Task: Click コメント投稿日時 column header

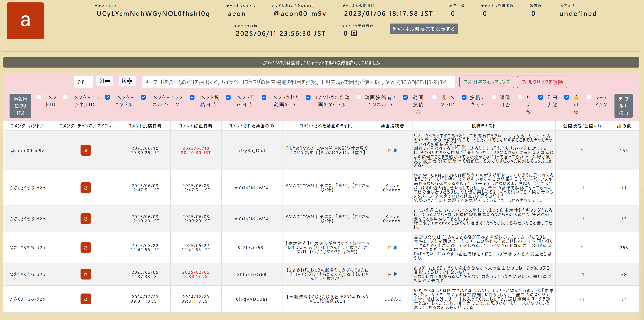Action: [x=145, y=126]
